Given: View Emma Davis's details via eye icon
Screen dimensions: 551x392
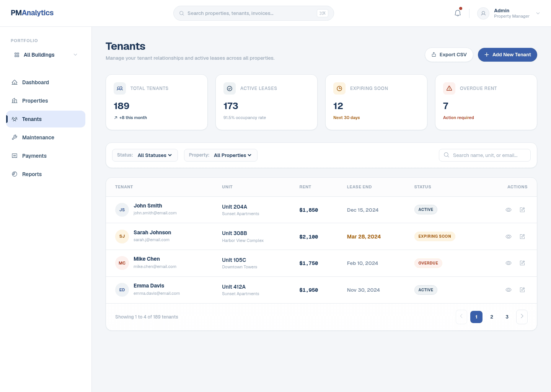Looking at the screenshot, I should [x=509, y=290].
